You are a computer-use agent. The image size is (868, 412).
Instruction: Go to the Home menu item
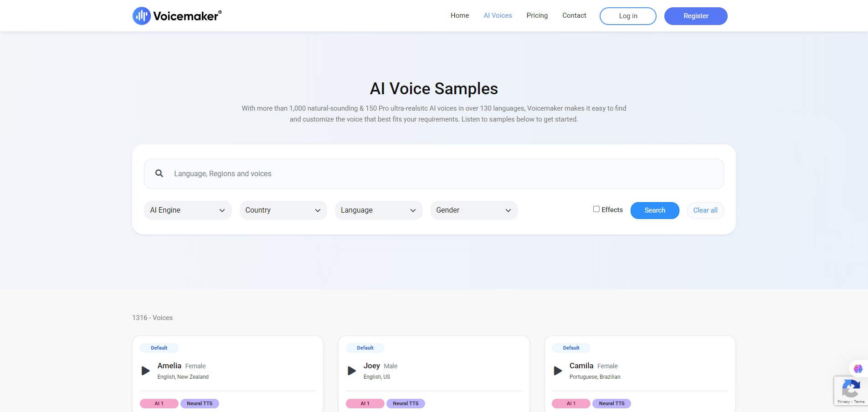pos(459,15)
